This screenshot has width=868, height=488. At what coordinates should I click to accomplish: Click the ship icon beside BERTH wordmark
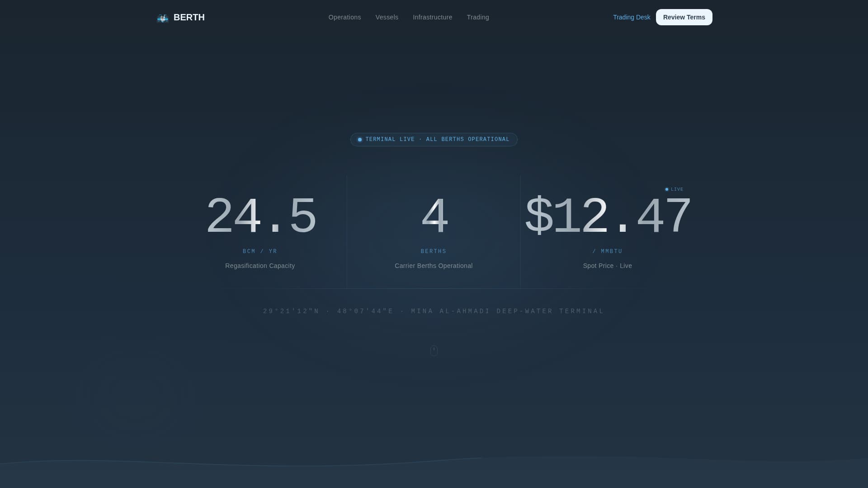click(163, 17)
